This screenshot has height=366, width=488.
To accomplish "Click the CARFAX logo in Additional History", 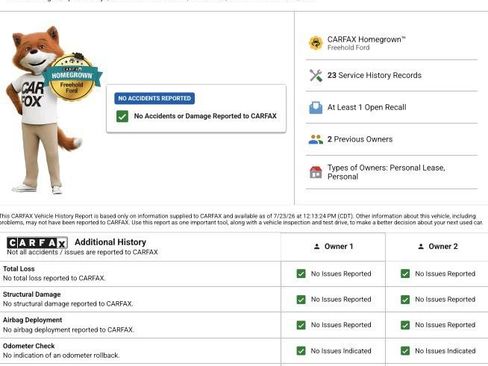I will point(37,243).
